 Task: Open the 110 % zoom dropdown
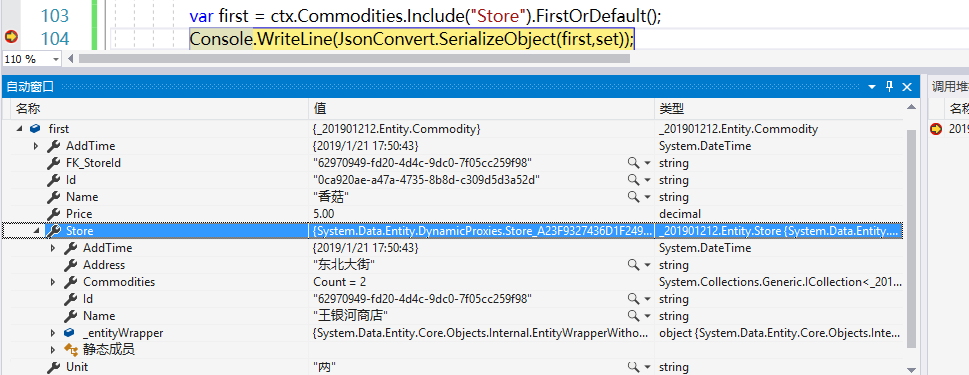pos(56,59)
